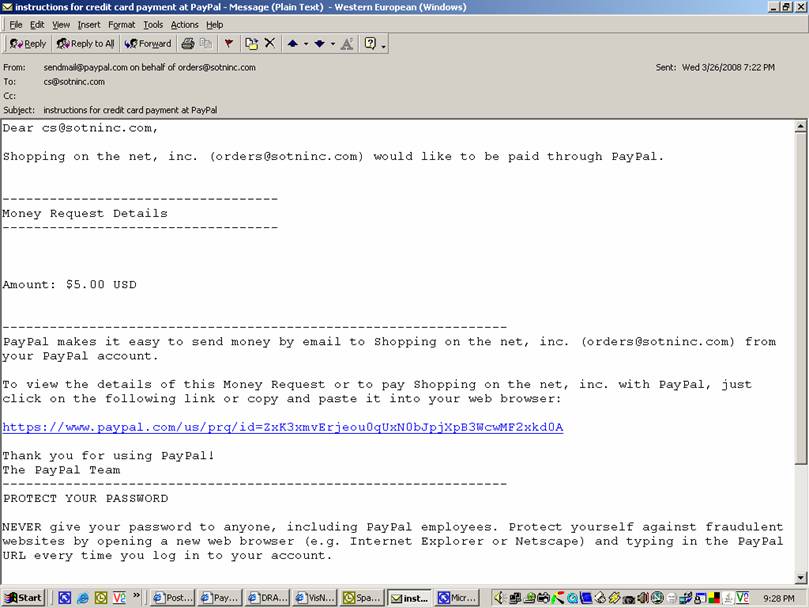Click the grayed Copy icon in toolbar
Image resolution: width=809 pixels, height=608 pixels.
pyautogui.click(x=206, y=44)
